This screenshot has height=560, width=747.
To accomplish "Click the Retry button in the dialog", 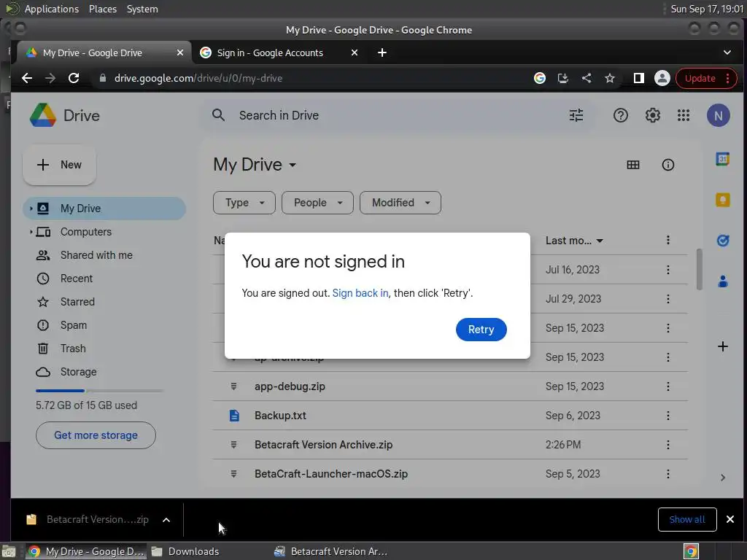I will [x=481, y=330].
